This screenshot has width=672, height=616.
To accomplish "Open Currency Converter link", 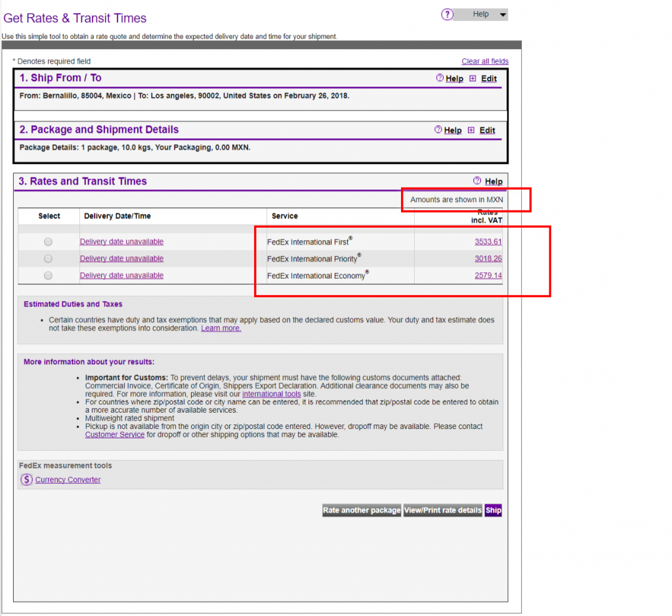I will point(68,480).
